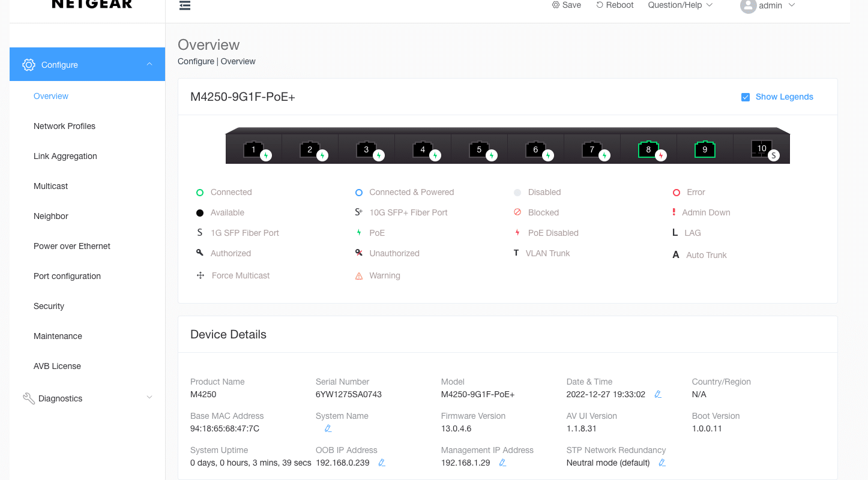Click the Neutral mode (default) value

pyautogui.click(x=608, y=463)
